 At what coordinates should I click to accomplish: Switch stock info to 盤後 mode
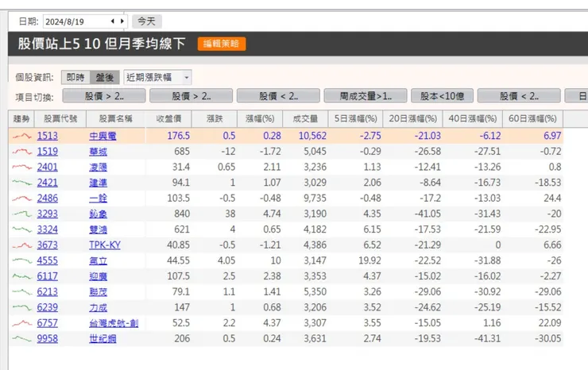pyautogui.click(x=105, y=78)
